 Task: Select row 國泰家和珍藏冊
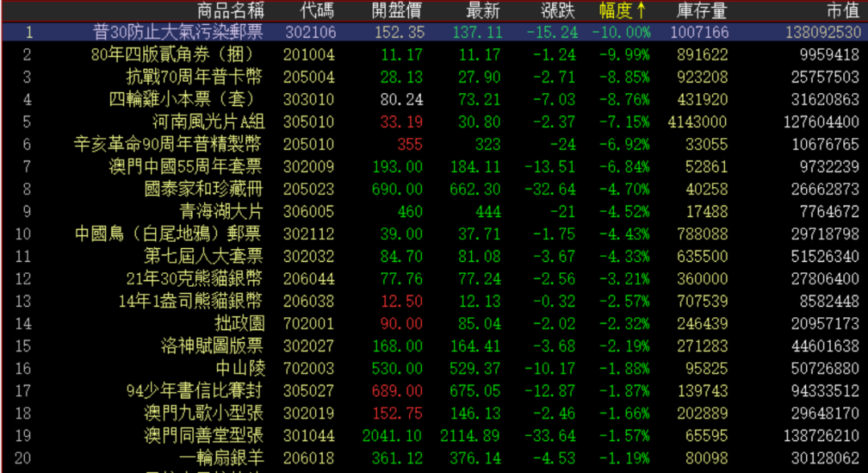tap(435, 190)
